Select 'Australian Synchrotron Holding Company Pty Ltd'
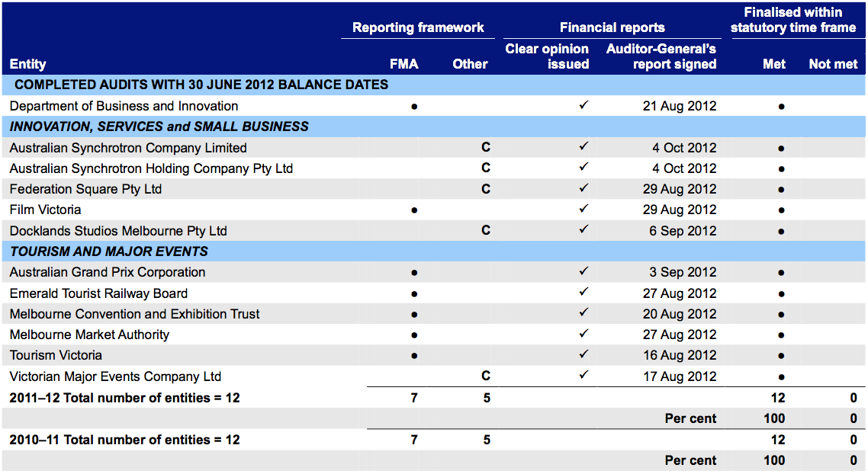 pyautogui.click(x=151, y=168)
